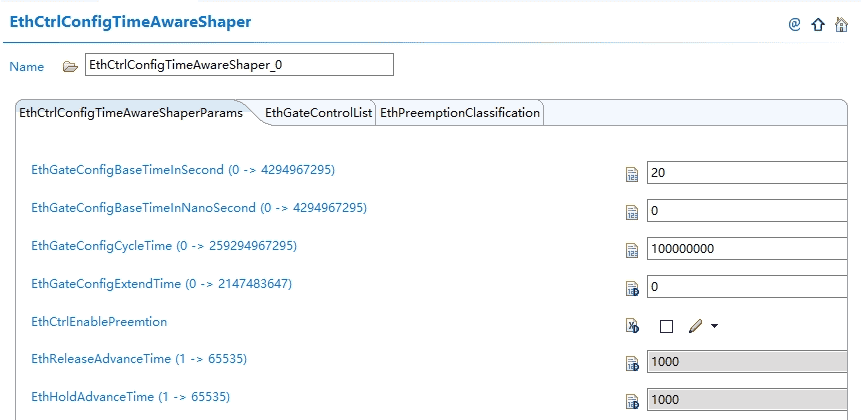
Task: Click icon beside EthCtrlEnablePreemtion checkbox
Action: pos(633,326)
